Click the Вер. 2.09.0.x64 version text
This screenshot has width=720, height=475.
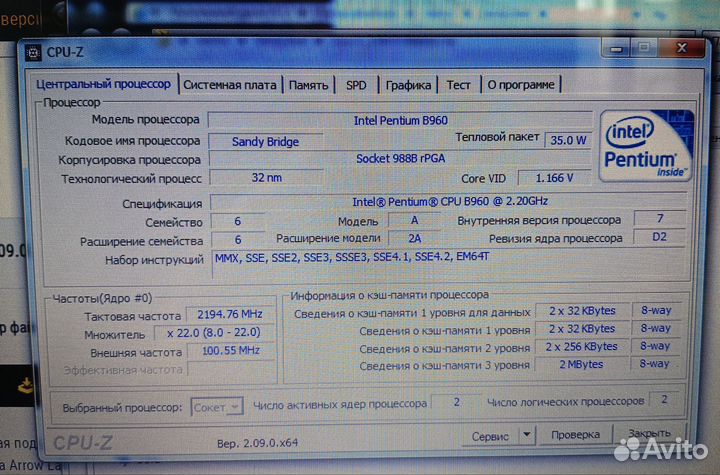[x=258, y=443]
